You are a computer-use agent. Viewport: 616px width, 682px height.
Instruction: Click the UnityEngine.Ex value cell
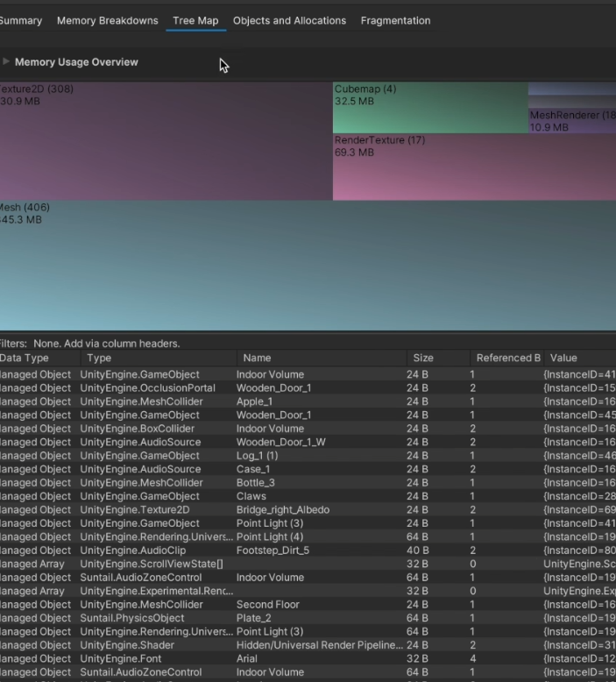[579, 591]
